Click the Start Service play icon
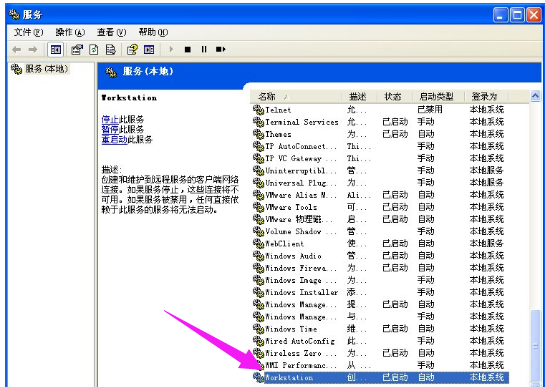This screenshot has height=387, width=545. pos(171,49)
